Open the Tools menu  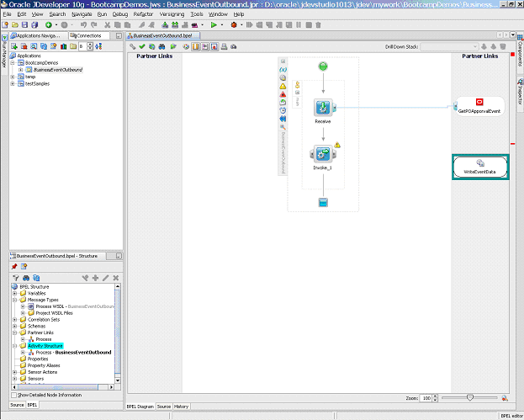point(197,14)
